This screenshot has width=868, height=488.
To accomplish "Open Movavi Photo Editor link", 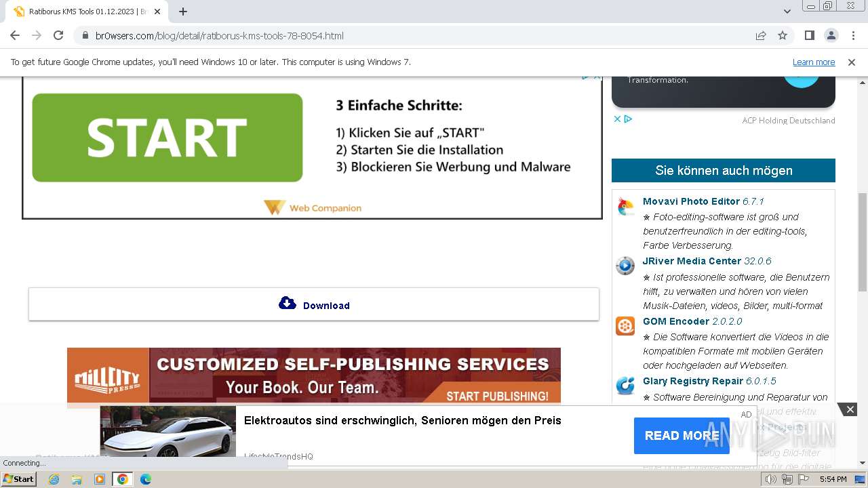I will 691,201.
